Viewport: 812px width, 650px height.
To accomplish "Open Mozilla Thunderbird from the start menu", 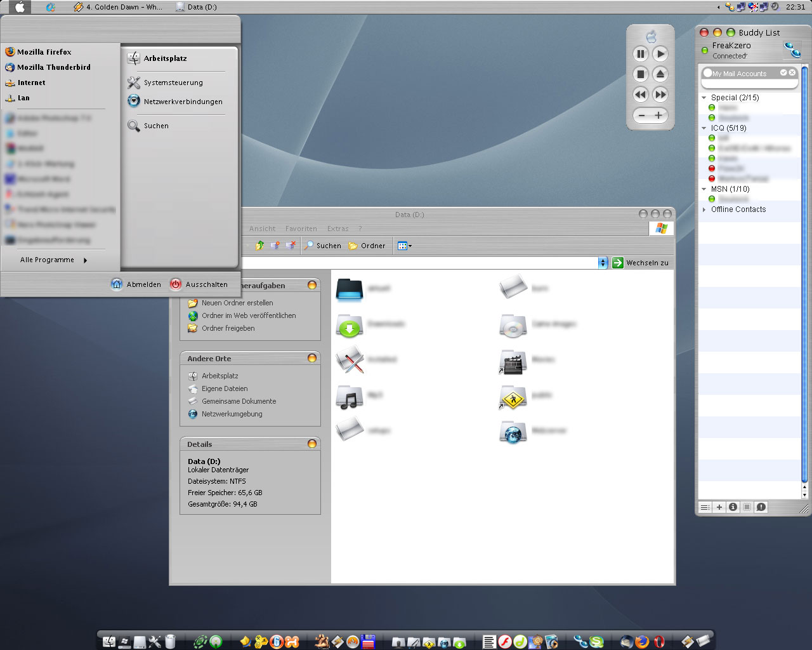I will 48,67.
